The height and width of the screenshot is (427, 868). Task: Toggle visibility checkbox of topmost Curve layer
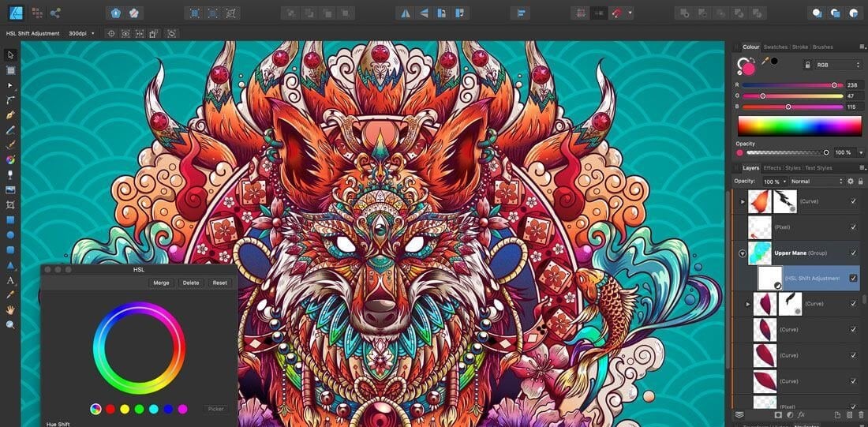click(853, 201)
